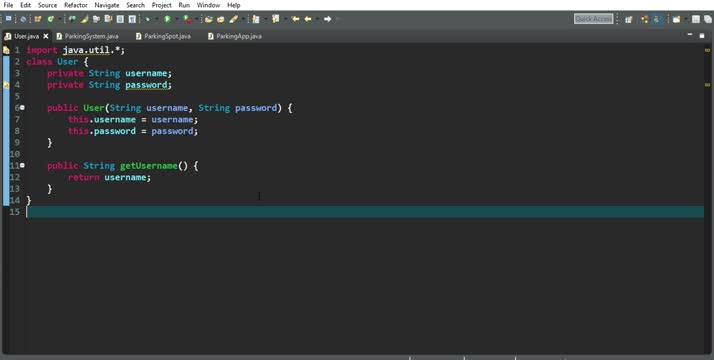Click the New Java Package icon

point(38,19)
